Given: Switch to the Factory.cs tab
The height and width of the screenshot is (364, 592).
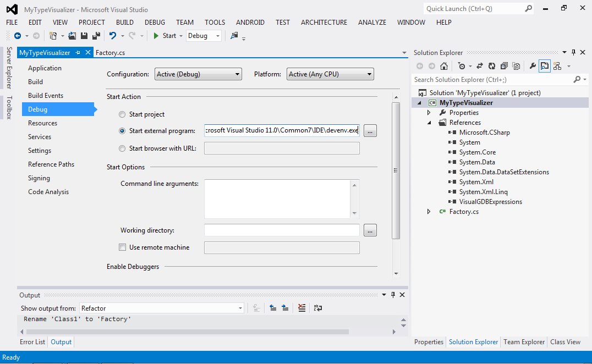Looking at the screenshot, I should pos(110,53).
